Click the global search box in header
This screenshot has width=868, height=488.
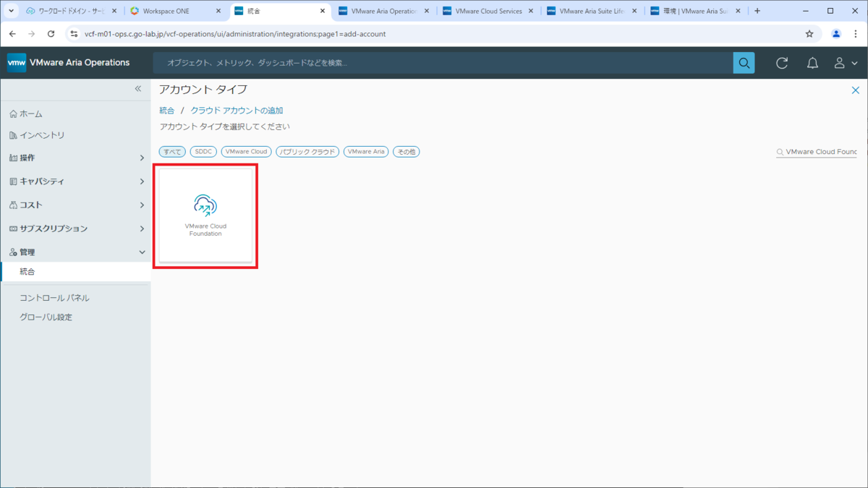pyautogui.click(x=443, y=63)
